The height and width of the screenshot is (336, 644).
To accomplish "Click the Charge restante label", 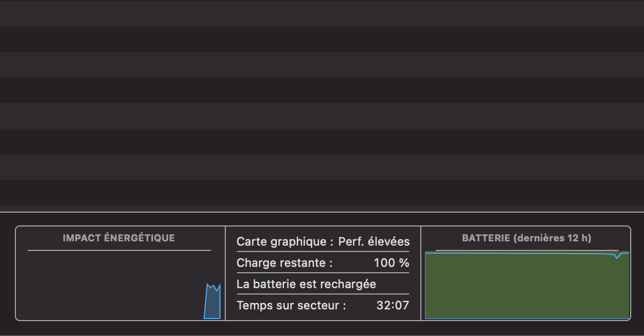I will pos(284,263).
